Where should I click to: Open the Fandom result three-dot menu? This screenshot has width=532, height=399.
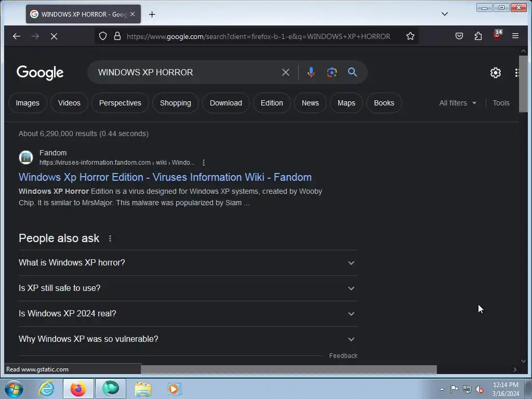[203, 163]
